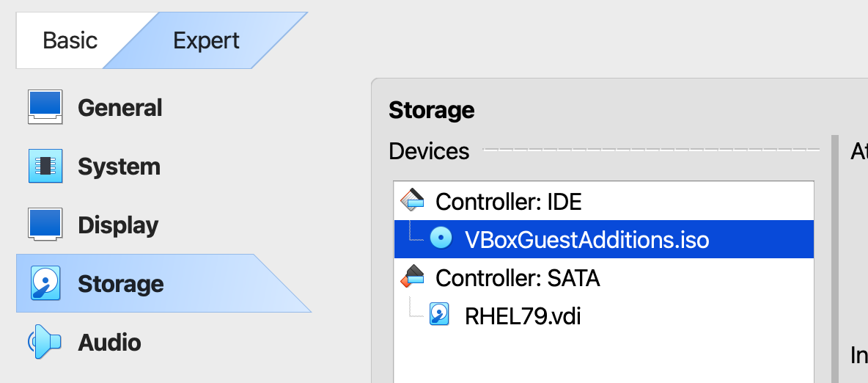Select the Controller: SATA tree entry text
Screen dimensions: 868x383
(x=518, y=278)
